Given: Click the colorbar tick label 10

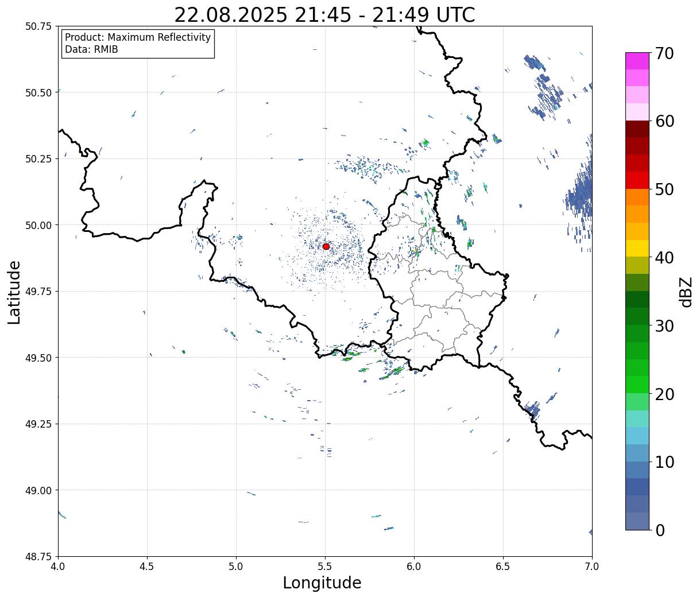Looking at the screenshot, I should coord(664,462).
